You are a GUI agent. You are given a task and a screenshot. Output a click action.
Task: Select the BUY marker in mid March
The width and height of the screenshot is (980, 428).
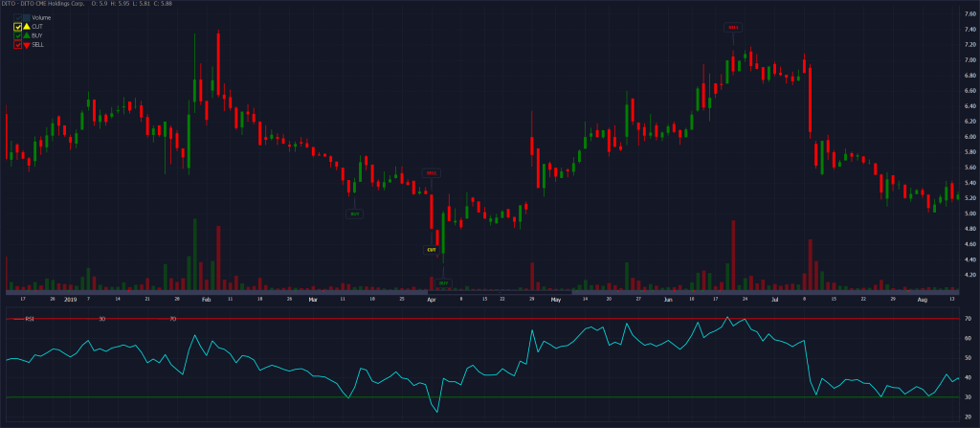(354, 214)
